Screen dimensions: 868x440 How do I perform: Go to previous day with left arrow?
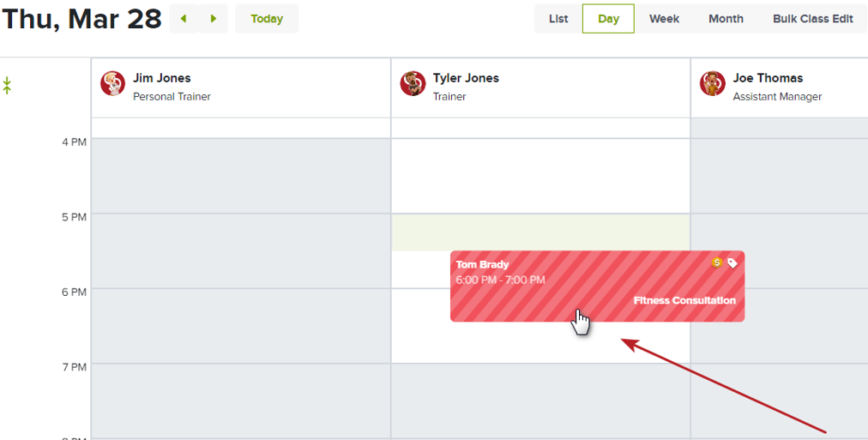click(x=184, y=19)
